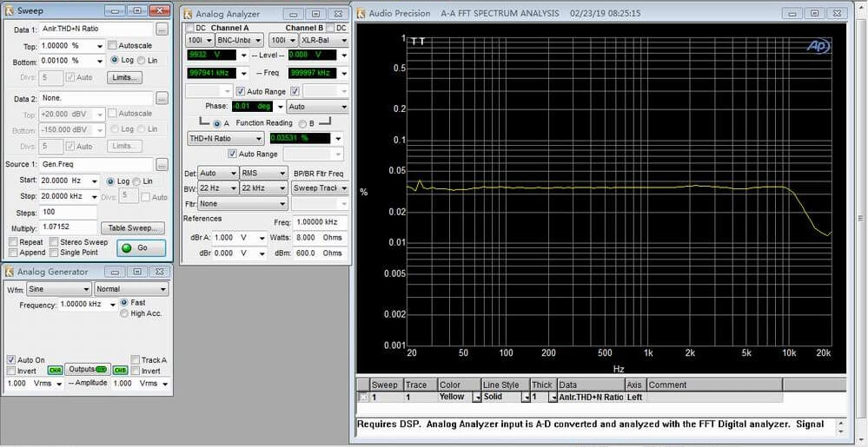Open the 22 kHz bandwidth dropdown
This screenshot has height=447, width=868.
263,188
